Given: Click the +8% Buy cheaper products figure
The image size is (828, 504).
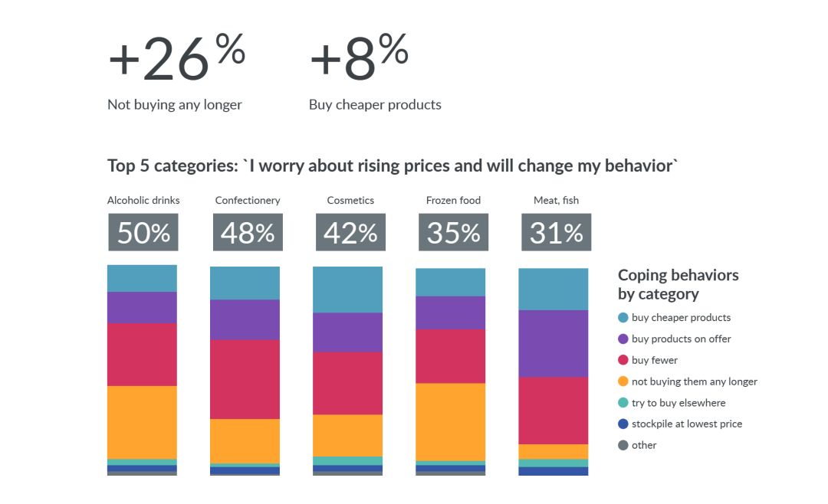Looking at the screenshot, I should tap(359, 60).
